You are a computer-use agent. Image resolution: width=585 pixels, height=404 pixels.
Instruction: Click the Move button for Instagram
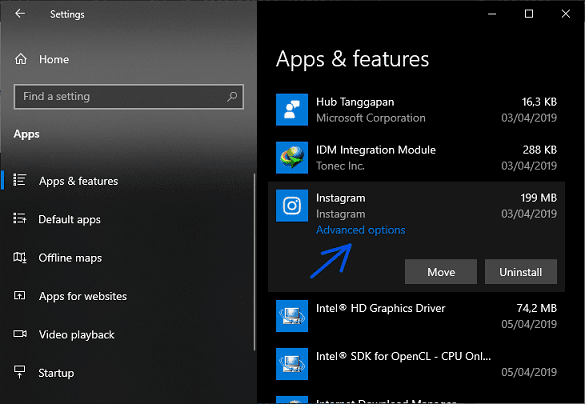[441, 272]
